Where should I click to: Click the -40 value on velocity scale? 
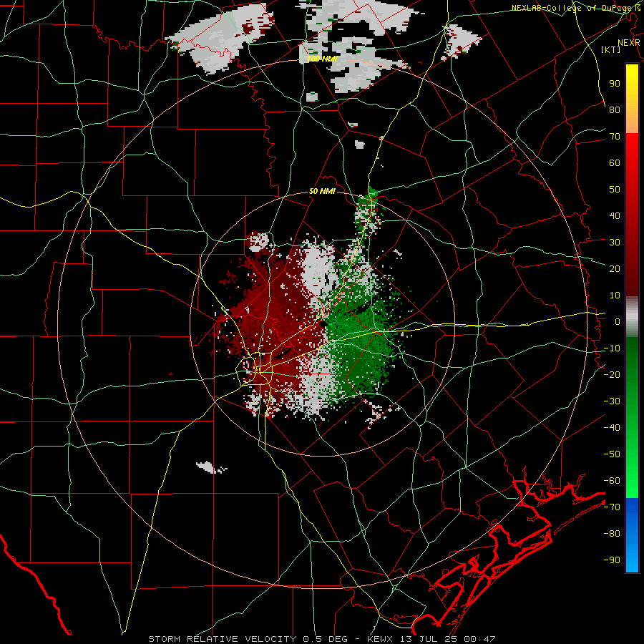(x=612, y=428)
